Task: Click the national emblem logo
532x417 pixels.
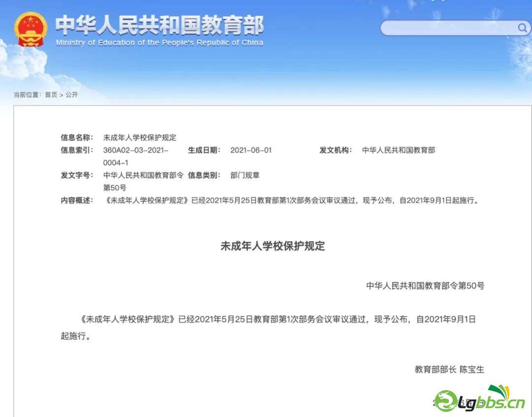Action: pyautogui.click(x=31, y=30)
